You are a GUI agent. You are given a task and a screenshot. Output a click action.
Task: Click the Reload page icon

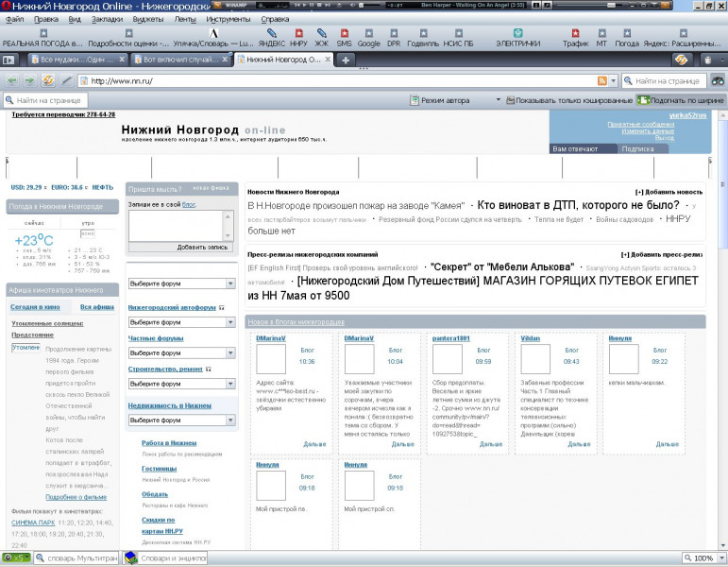tap(47, 81)
